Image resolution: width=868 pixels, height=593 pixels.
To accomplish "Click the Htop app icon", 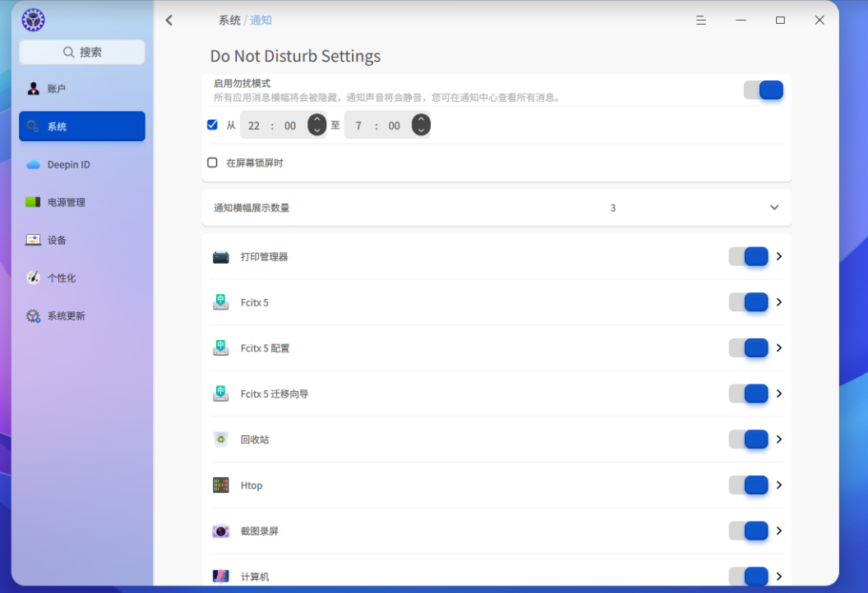I will point(221,485).
